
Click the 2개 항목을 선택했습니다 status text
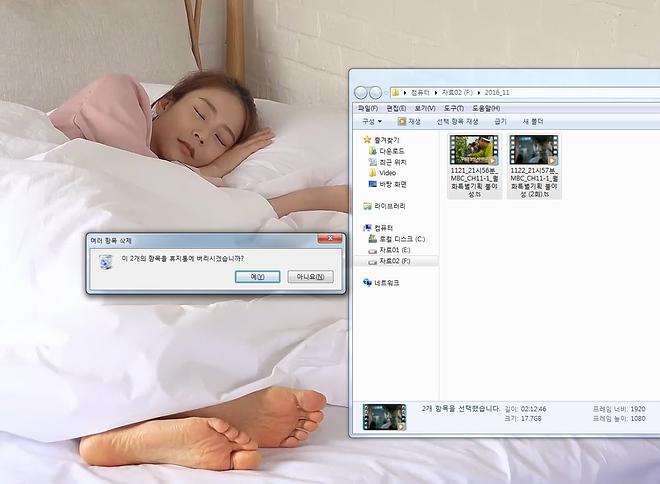click(461, 409)
